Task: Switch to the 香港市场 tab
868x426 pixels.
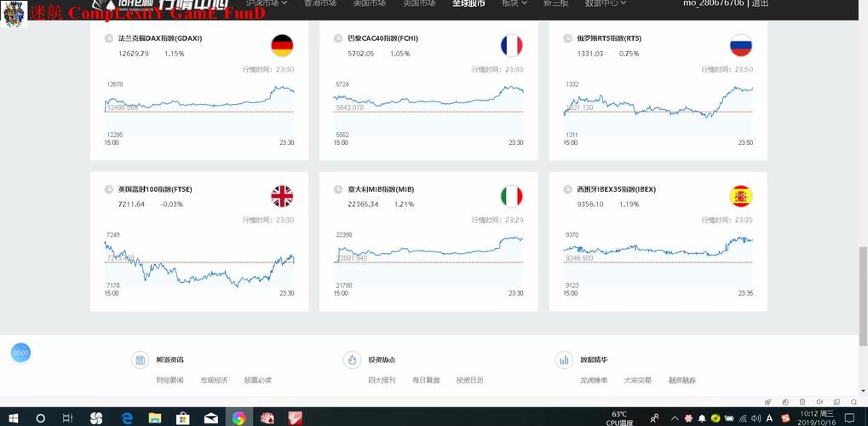Action: coord(319,3)
